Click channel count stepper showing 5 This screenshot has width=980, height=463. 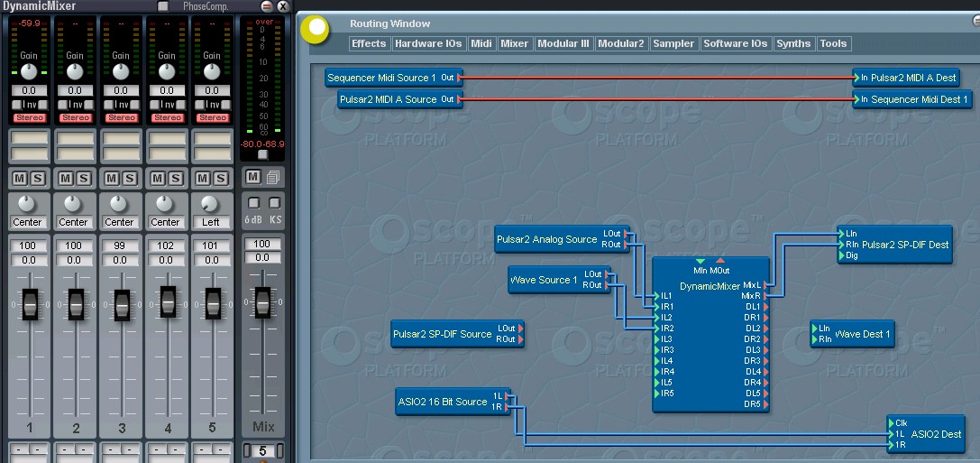click(263, 450)
